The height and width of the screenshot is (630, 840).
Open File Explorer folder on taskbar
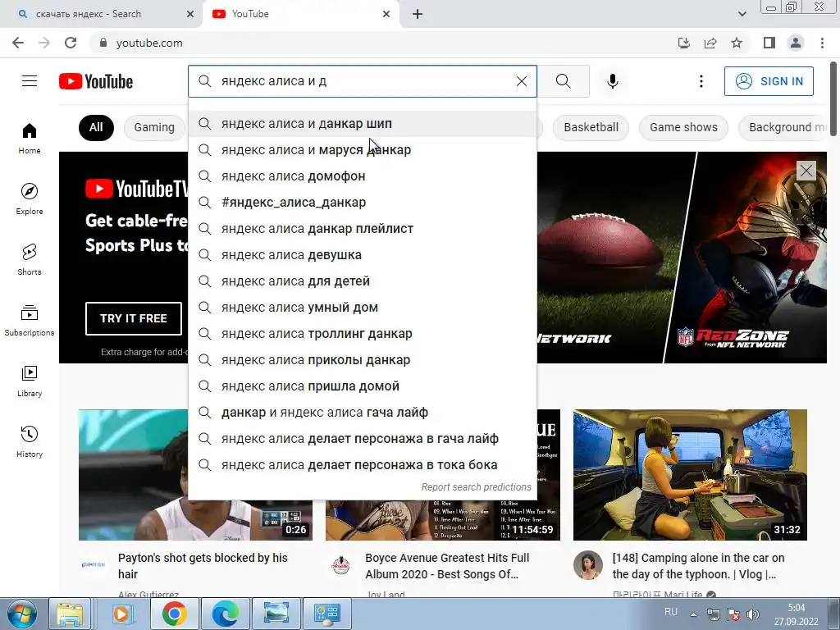click(71, 614)
